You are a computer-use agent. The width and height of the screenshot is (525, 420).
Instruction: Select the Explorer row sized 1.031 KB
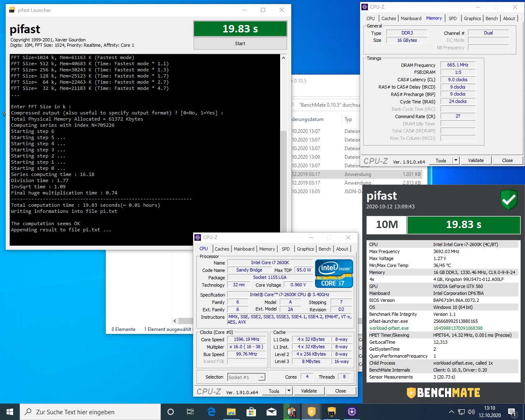point(357,174)
